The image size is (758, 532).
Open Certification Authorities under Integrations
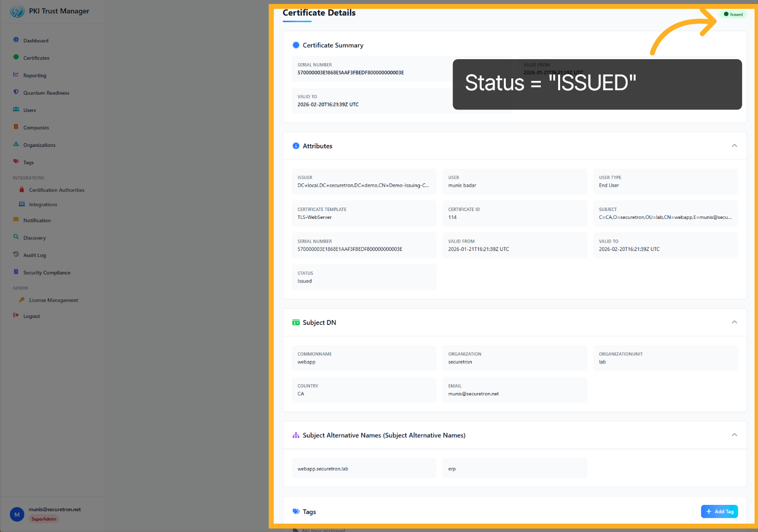57,190
